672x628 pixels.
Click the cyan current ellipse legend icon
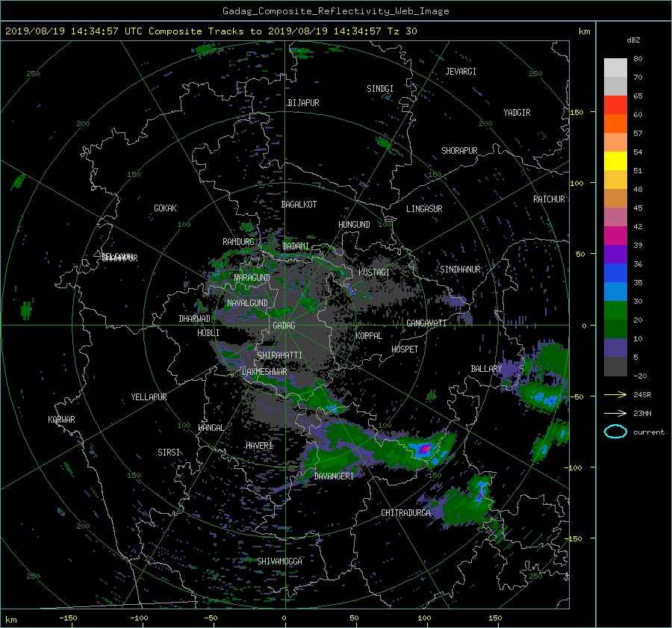[x=615, y=432]
